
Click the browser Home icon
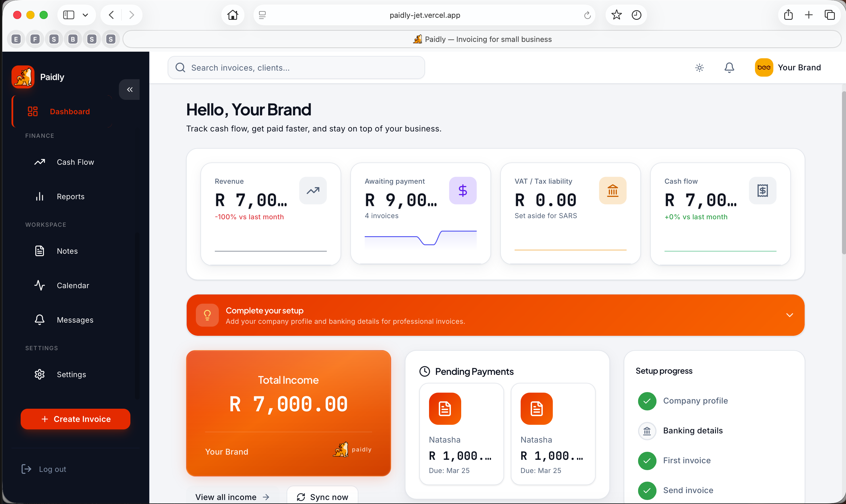click(x=233, y=15)
